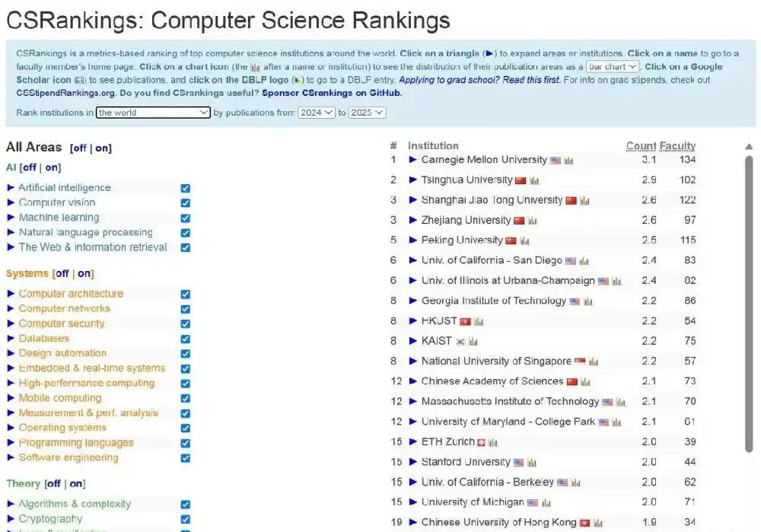Open the region dropdown showing 'the world'
The height and width of the screenshot is (532, 761).
coord(153,113)
